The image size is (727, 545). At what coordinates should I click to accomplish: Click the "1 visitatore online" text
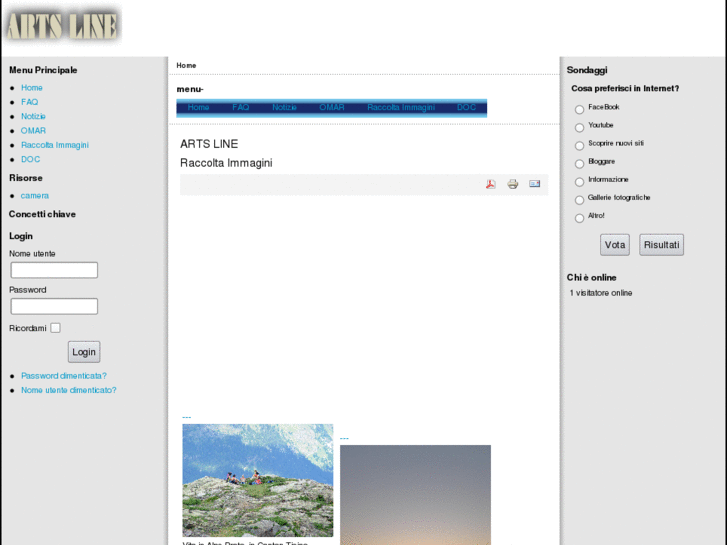(x=601, y=293)
